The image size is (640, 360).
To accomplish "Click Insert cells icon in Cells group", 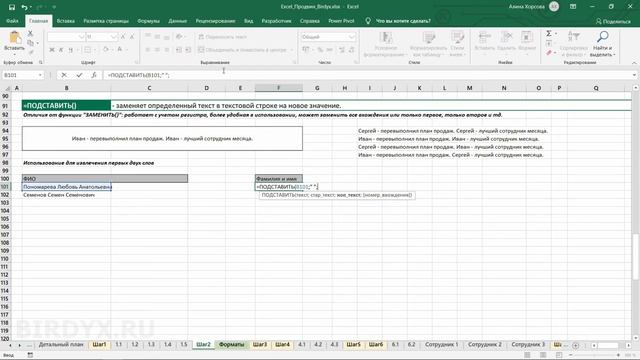I will coord(484,38).
